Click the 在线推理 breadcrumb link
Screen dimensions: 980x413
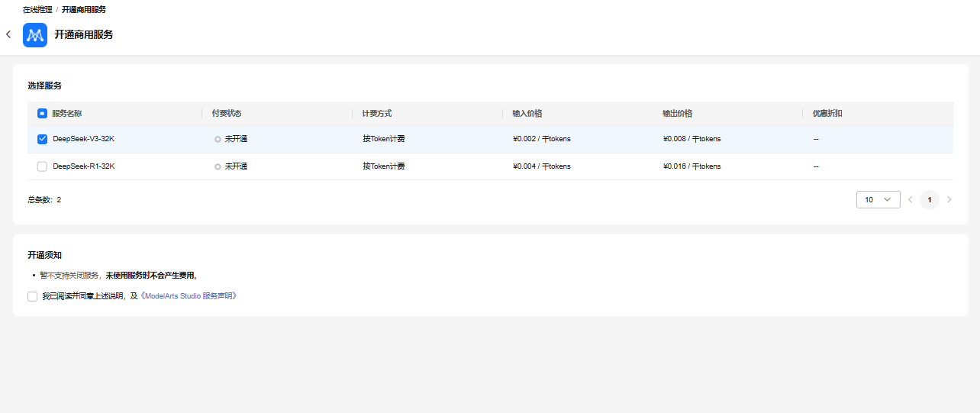click(37, 10)
